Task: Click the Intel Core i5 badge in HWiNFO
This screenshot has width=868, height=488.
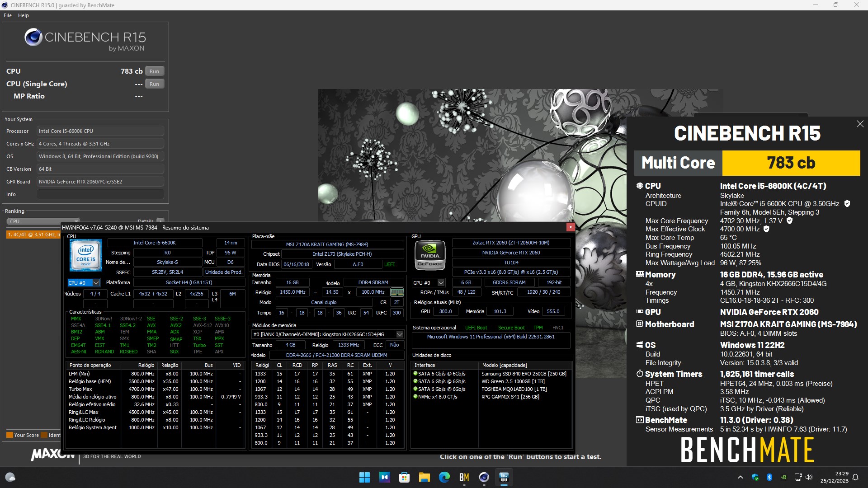Action: coord(86,255)
